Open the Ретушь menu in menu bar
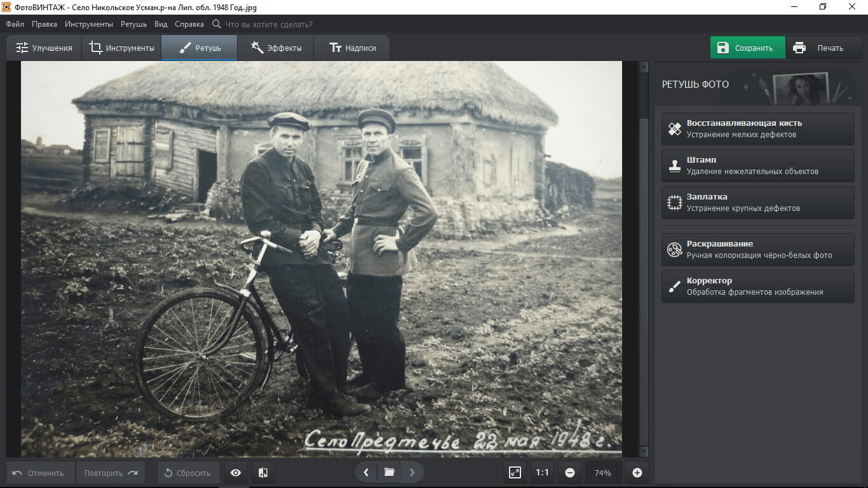 133,24
